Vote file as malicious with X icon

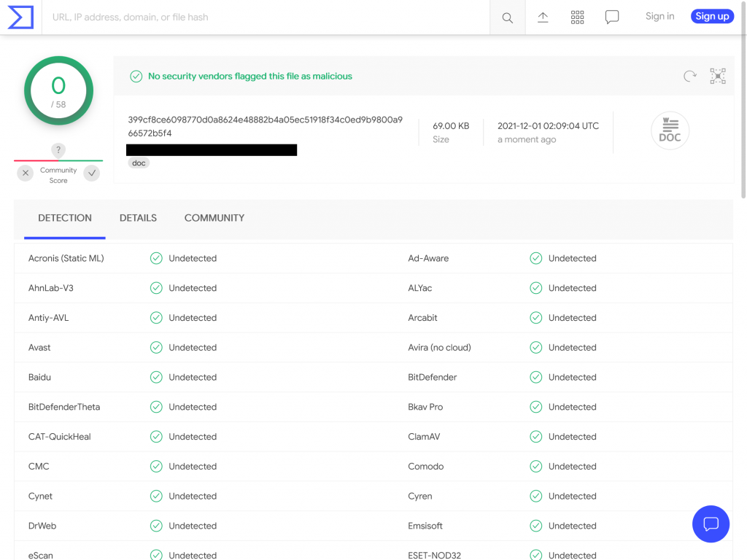[26, 173]
